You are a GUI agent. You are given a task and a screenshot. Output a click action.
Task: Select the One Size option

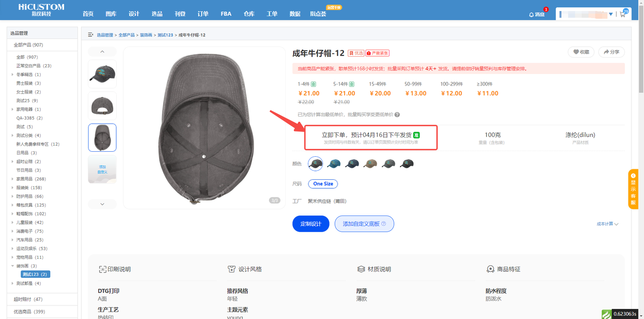point(323,184)
